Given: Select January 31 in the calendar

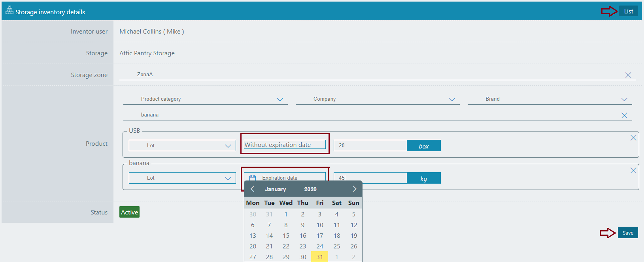Looking at the screenshot, I should (x=319, y=257).
